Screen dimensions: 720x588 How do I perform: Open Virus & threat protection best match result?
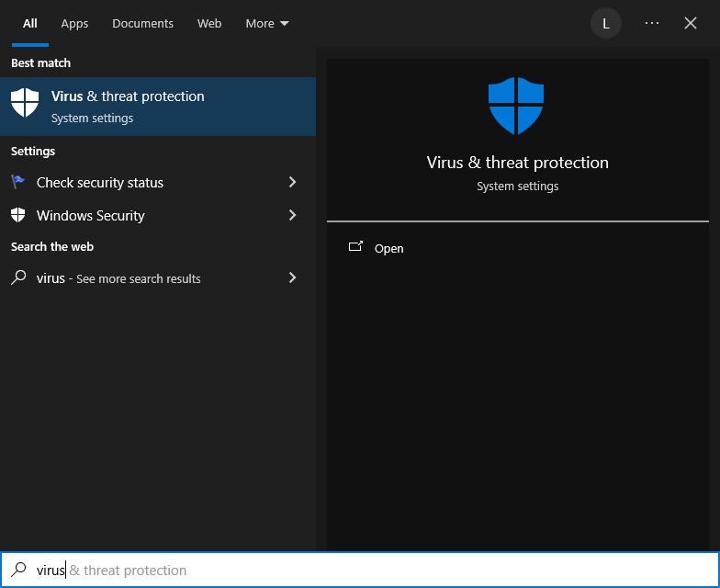[x=158, y=107]
